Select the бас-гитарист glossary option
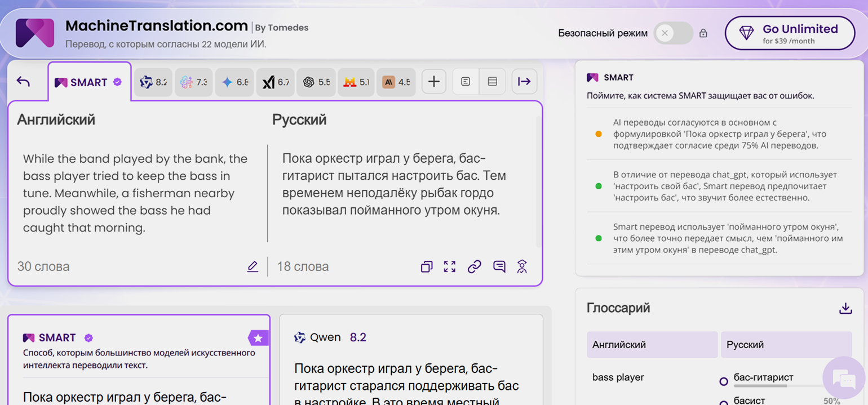Screen dimensions: 868x405 tap(724, 381)
